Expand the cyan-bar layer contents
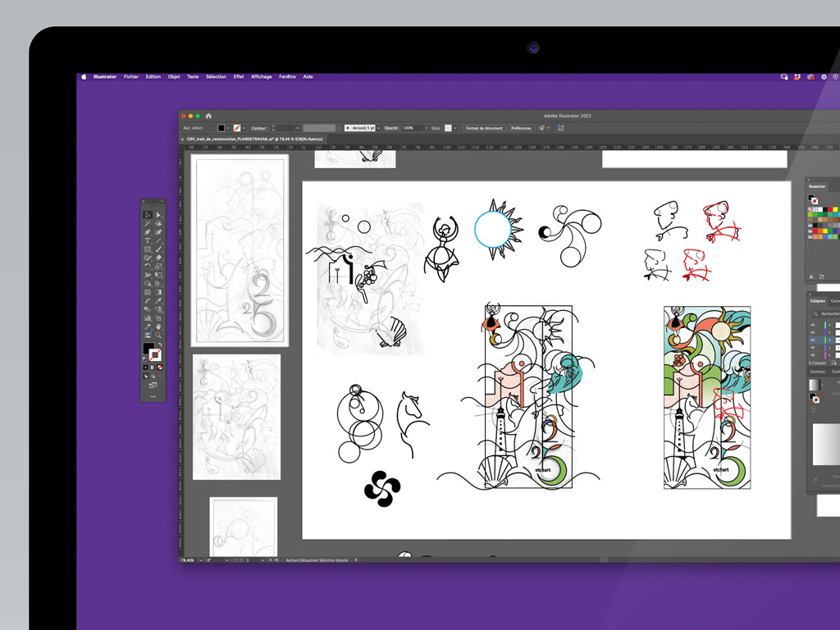 point(830,325)
